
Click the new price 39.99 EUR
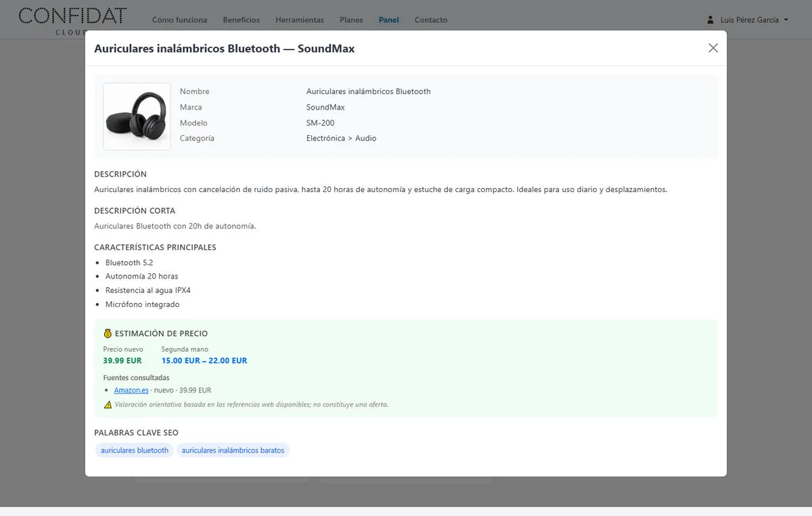[122, 360]
